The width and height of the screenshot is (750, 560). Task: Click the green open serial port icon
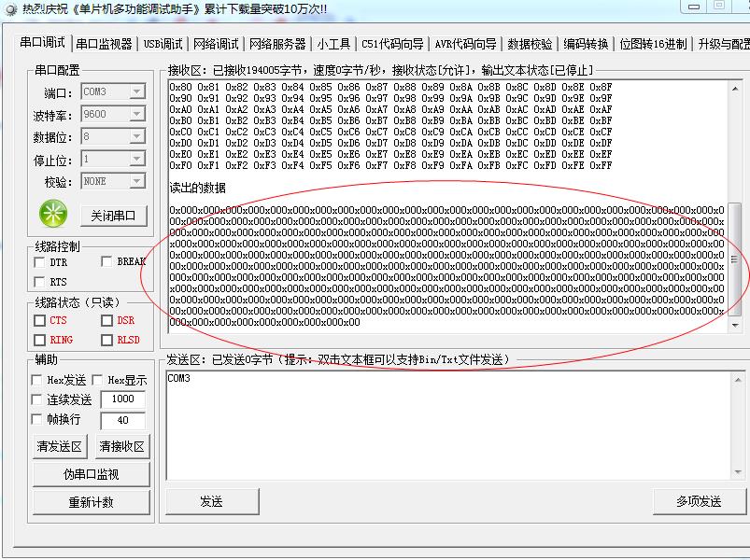point(53,215)
